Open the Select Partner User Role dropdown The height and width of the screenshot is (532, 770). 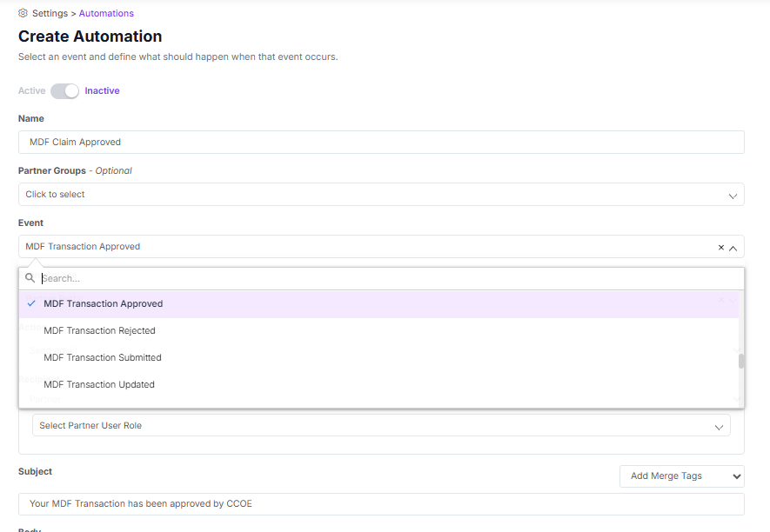click(381, 425)
